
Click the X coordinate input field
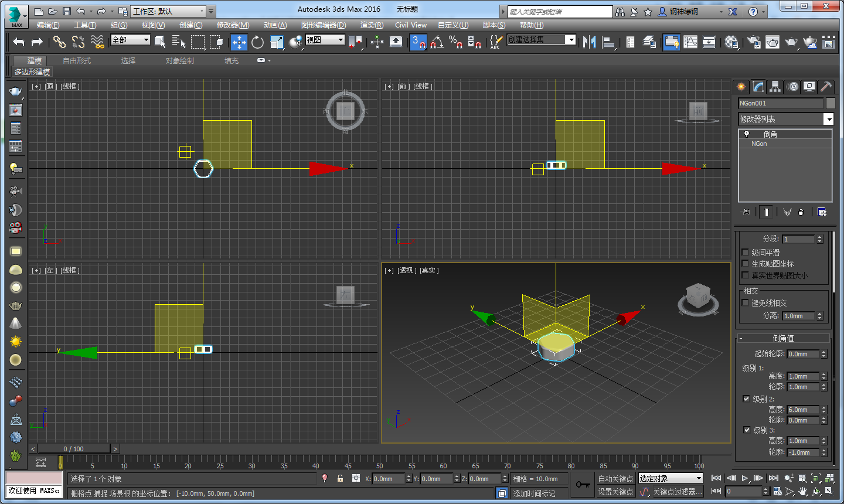coord(389,479)
